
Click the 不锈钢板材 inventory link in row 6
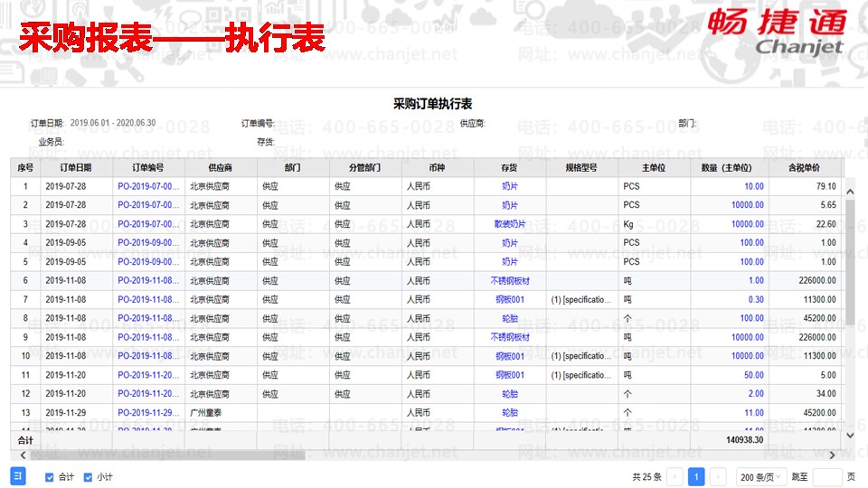[509, 280]
